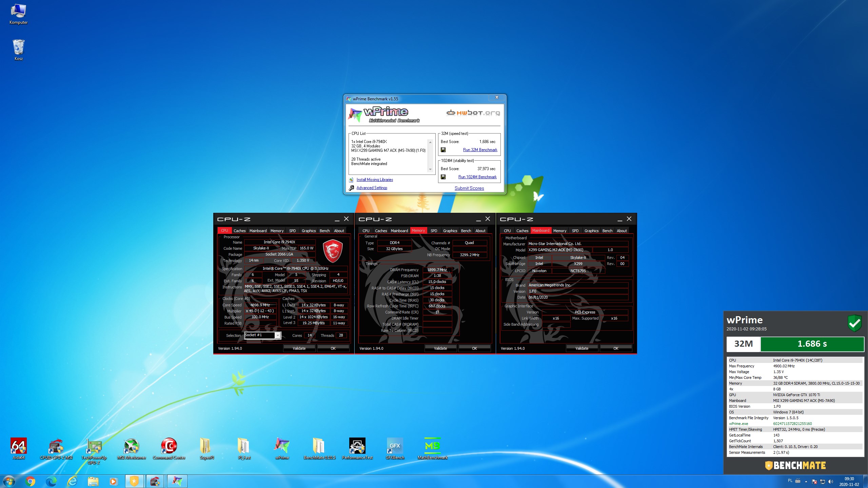
Task: Launch TechPowerUp GPU-Z desktop shortcut
Action: coord(94,451)
